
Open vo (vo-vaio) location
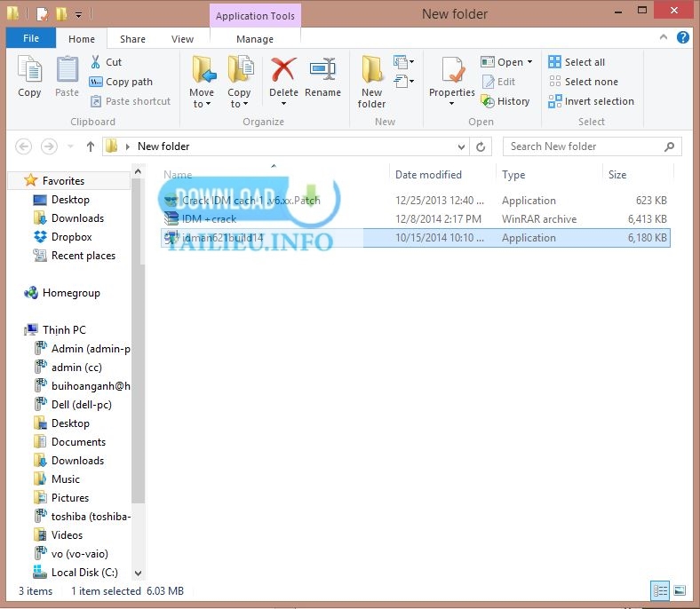click(79, 554)
